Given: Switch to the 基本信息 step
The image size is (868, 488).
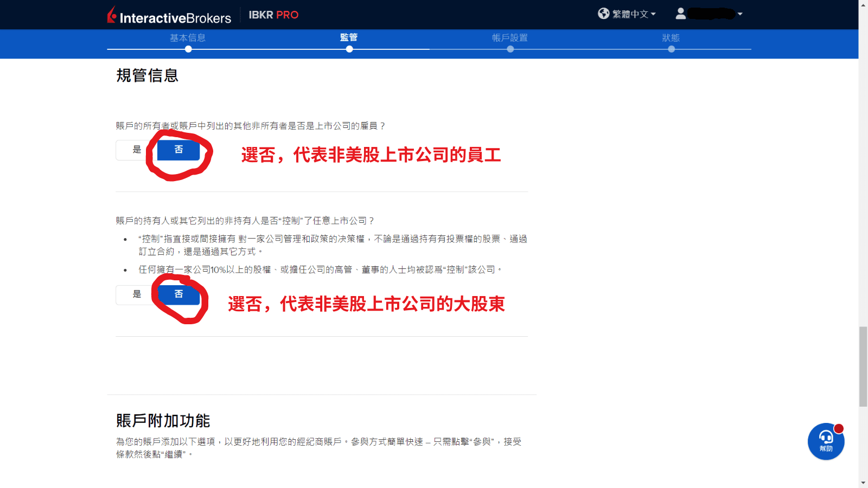Looking at the screenshot, I should pyautogui.click(x=188, y=38).
